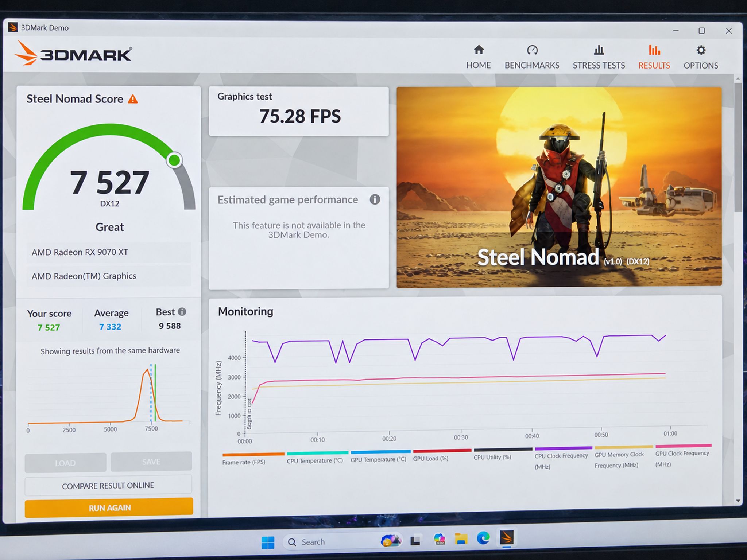Click the AMD Radeon(TM) Graphics row
Image resolution: width=747 pixels, height=560 pixels.
point(109,276)
